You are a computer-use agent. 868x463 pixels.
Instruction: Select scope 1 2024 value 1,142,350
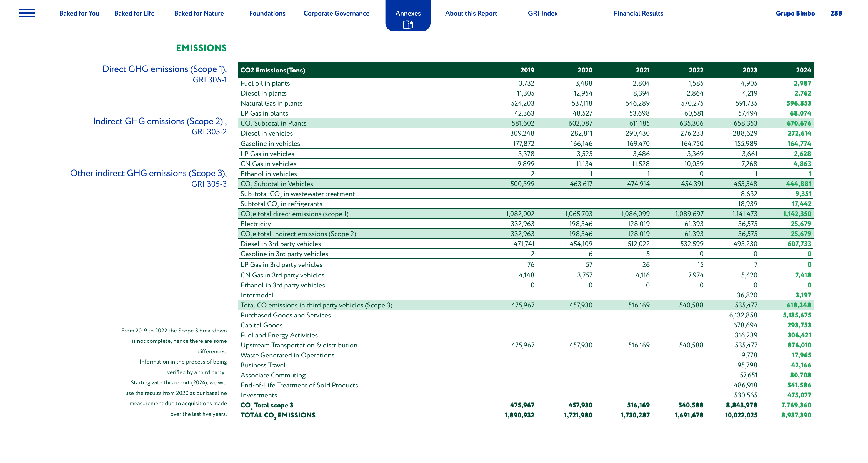797,214
